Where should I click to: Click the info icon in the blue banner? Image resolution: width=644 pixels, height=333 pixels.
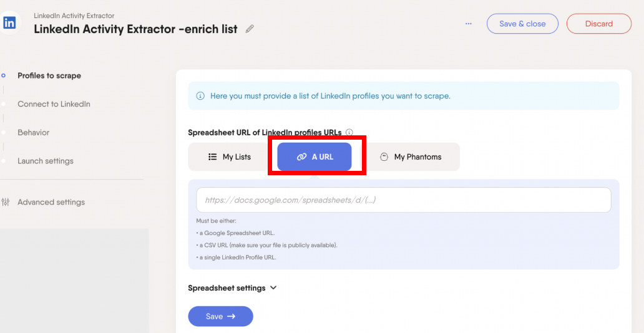[200, 96]
